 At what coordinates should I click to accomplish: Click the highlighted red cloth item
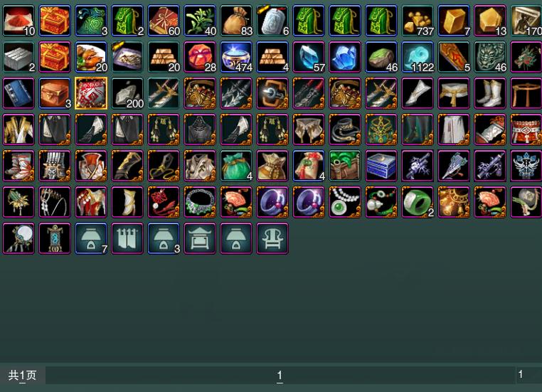pyautogui.click(x=91, y=93)
